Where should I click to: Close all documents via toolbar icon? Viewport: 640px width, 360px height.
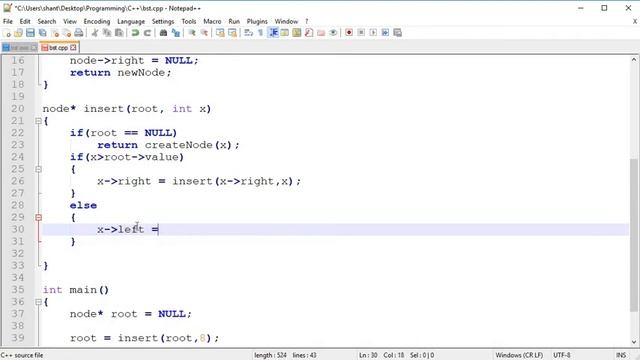67,33
